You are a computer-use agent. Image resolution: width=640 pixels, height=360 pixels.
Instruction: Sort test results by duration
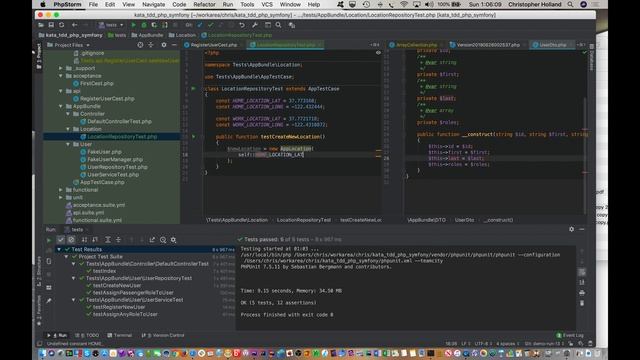tap(95, 240)
